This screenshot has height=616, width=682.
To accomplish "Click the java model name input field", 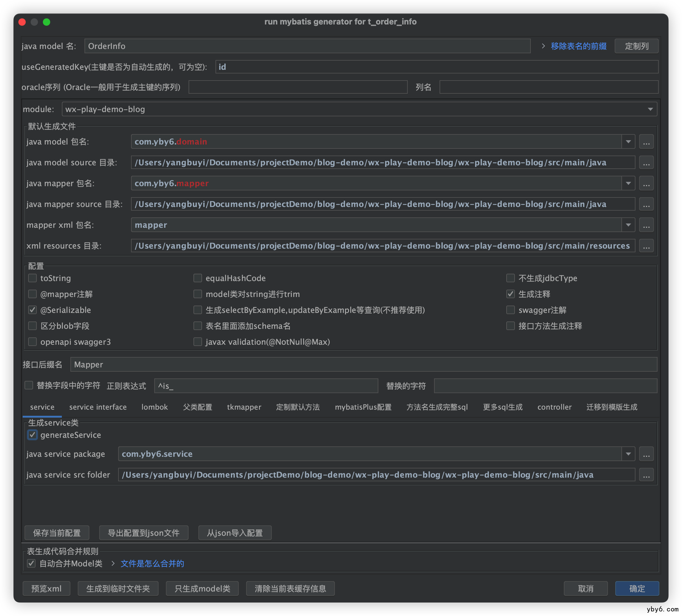I will click(307, 46).
